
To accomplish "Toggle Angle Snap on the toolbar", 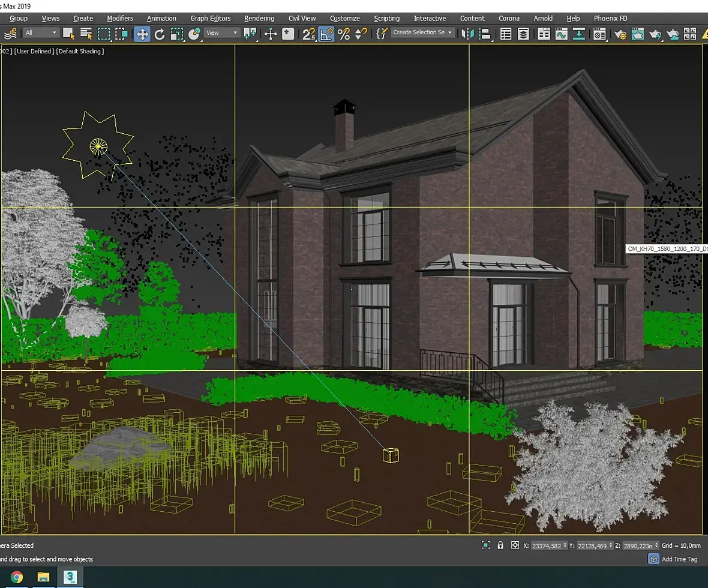I will tap(326, 34).
